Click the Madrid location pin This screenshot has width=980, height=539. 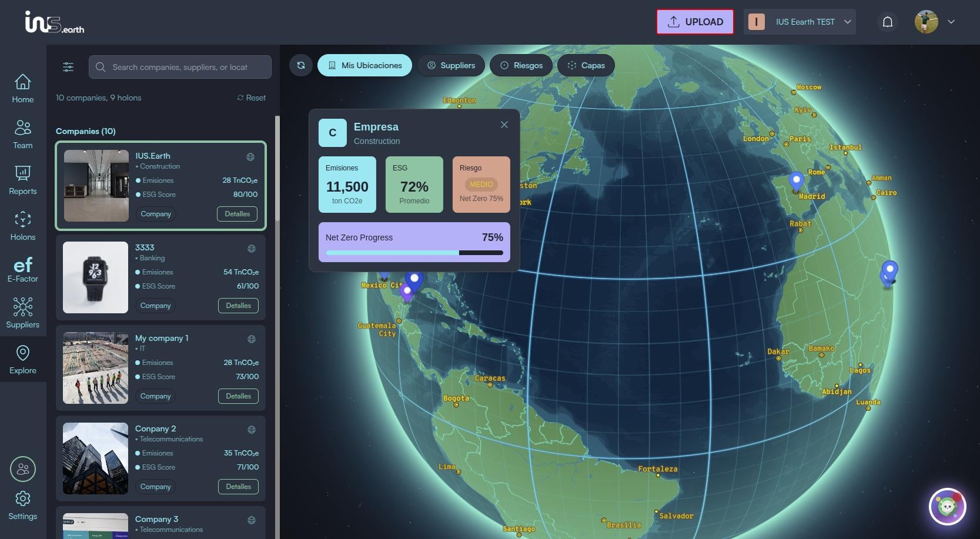point(796,181)
